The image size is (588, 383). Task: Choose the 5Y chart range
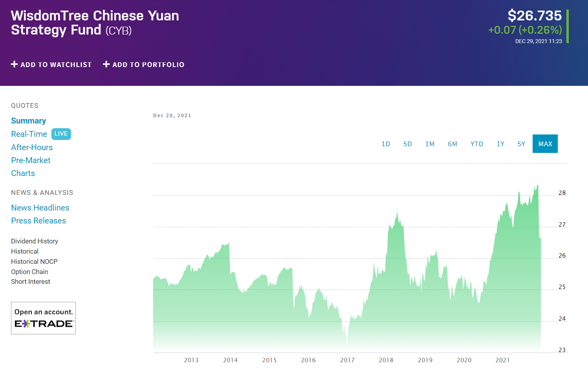[521, 144]
